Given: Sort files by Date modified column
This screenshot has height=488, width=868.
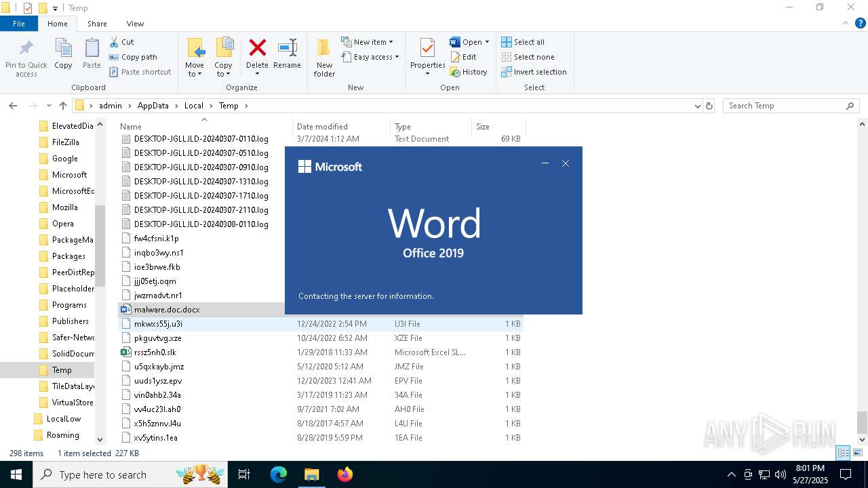Looking at the screenshot, I should pos(341,127).
